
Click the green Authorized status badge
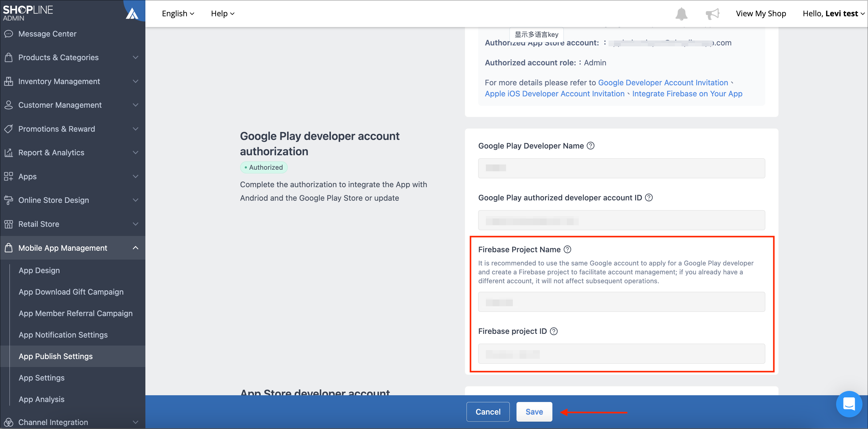tap(263, 168)
